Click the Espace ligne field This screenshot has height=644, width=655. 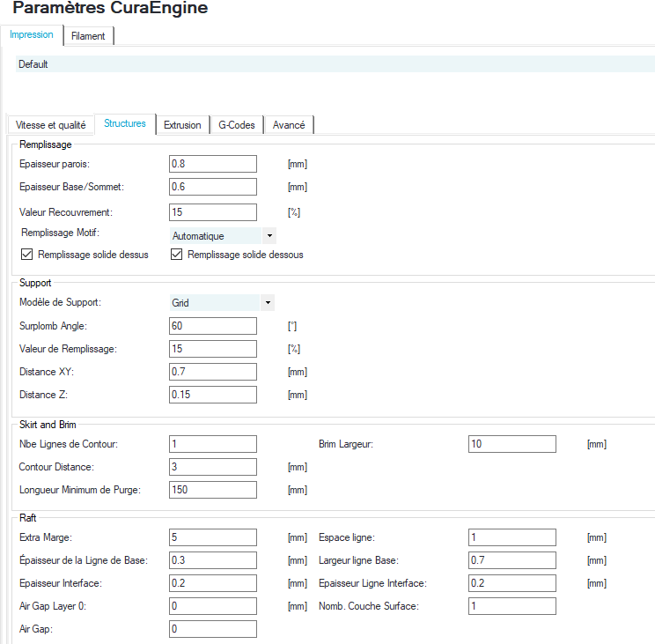click(x=512, y=537)
